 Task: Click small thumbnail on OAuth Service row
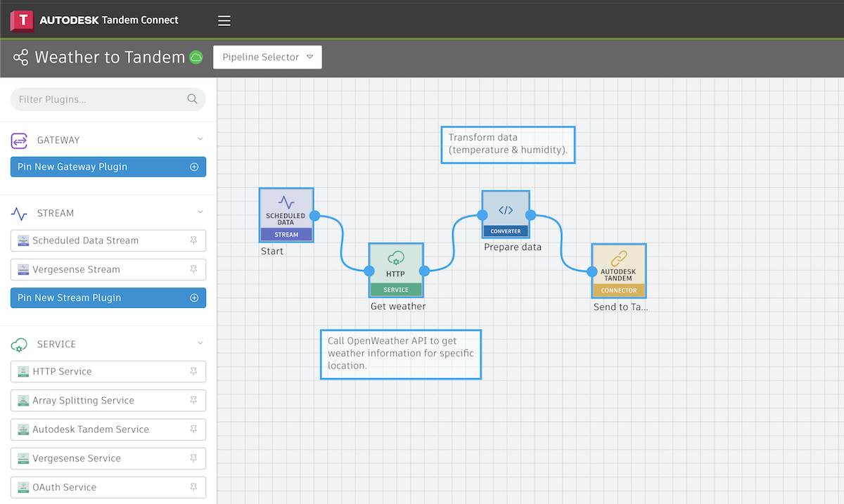[x=23, y=487]
